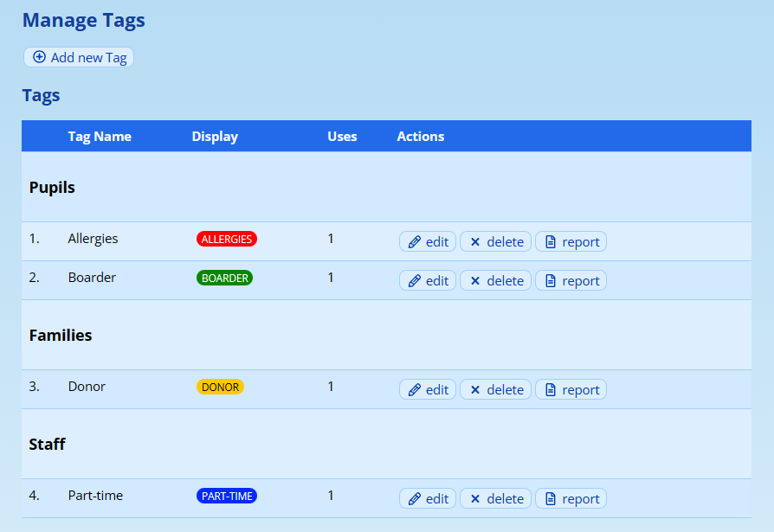Click the plus icon on Add new Tag
This screenshot has width=774, height=532.
click(39, 57)
